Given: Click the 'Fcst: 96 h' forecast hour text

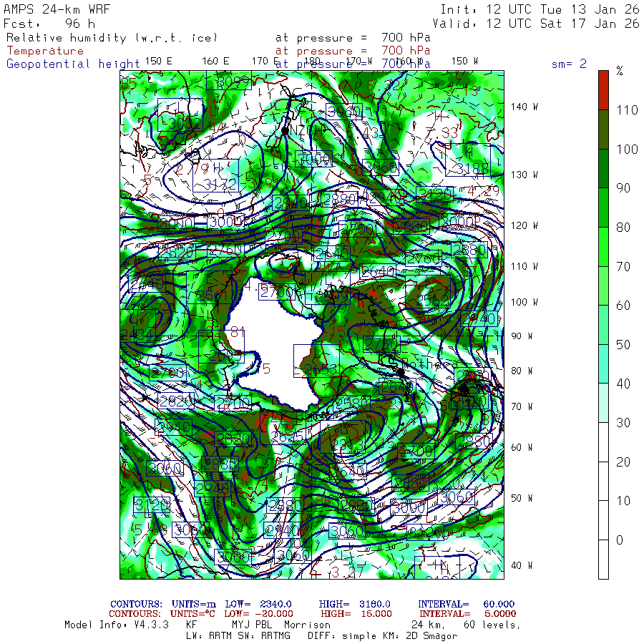Looking at the screenshot, I should pos(49,24).
